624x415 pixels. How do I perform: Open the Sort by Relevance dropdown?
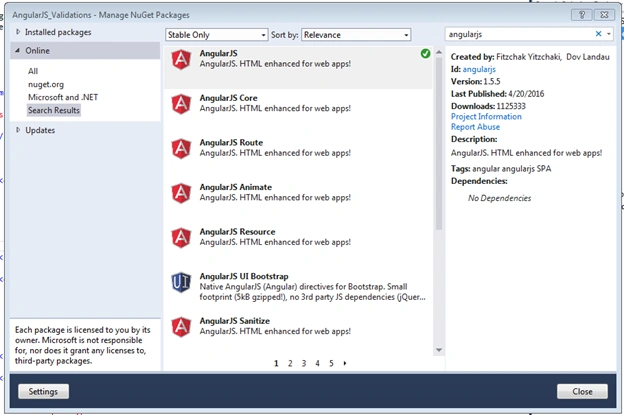tap(356, 35)
